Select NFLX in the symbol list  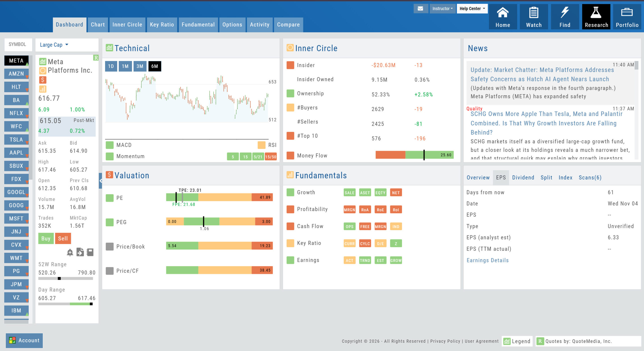tap(16, 113)
